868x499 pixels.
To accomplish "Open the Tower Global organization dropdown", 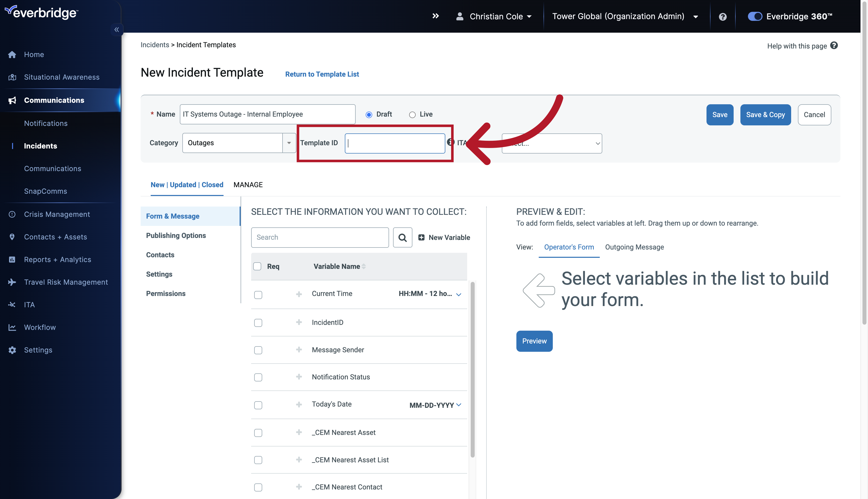I will (696, 16).
